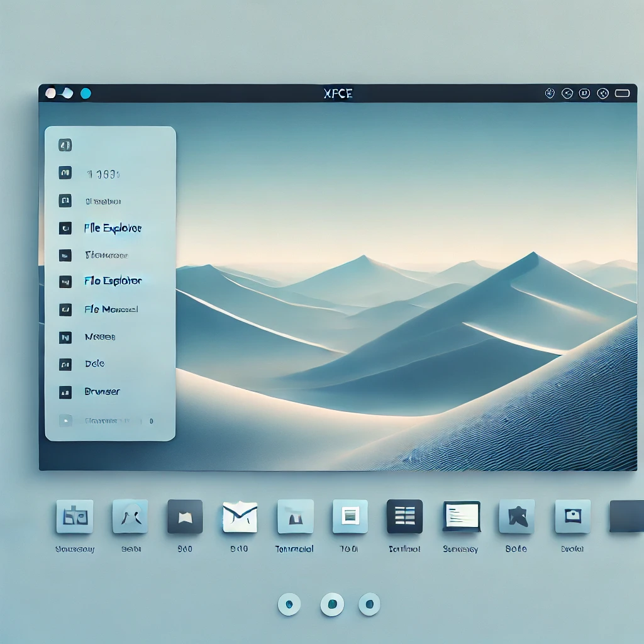
Task: Click the dark blank tile at the dock's end
Action: coord(626,516)
